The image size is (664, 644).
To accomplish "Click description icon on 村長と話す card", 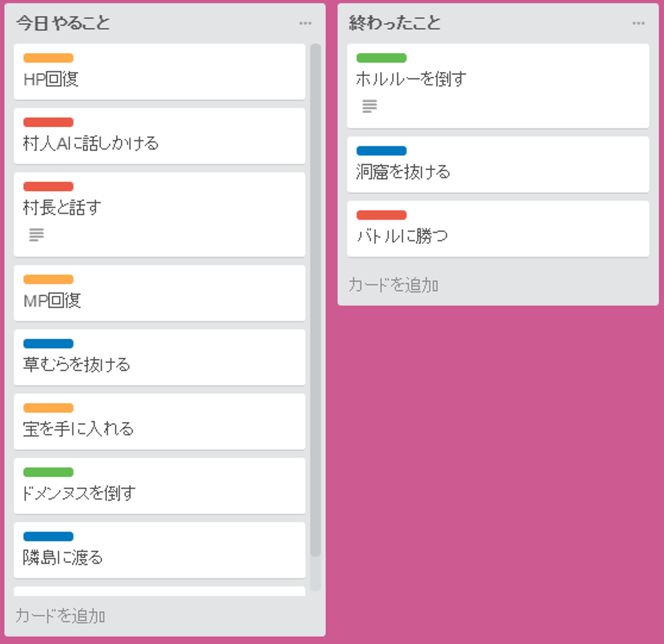I will coord(36,235).
